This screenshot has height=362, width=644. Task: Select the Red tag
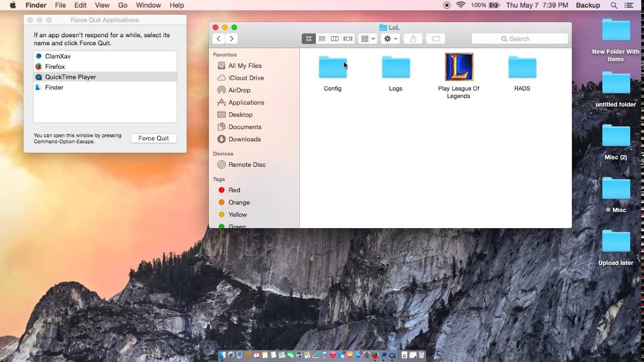(234, 190)
